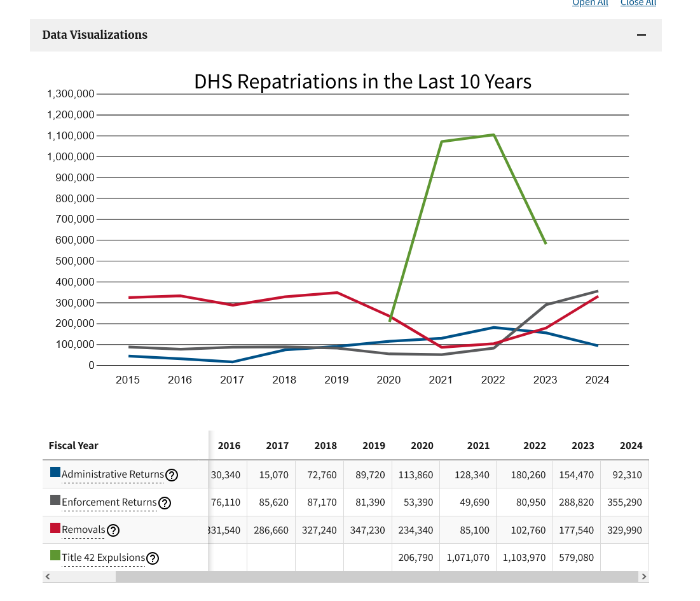
Task: Select the cell showing 92,310
Action: click(624, 474)
